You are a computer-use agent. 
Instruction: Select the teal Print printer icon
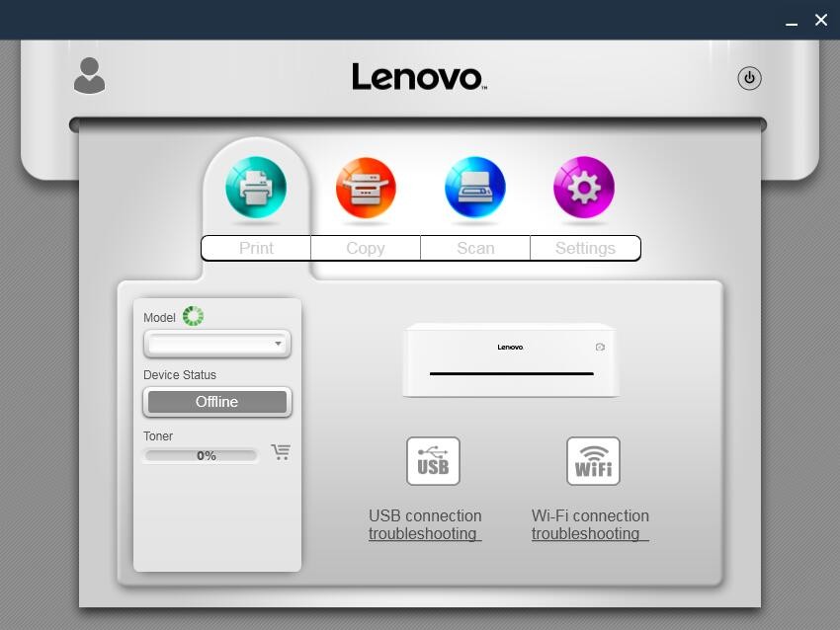pos(256,187)
